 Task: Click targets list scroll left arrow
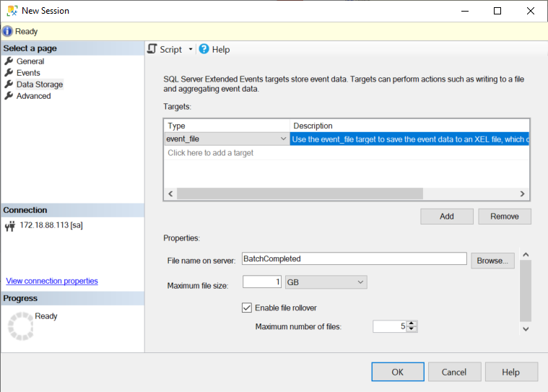(x=170, y=194)
